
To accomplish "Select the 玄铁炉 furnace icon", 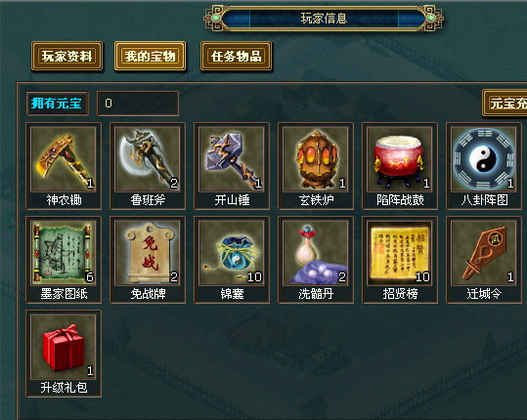I will click(315, 159).
